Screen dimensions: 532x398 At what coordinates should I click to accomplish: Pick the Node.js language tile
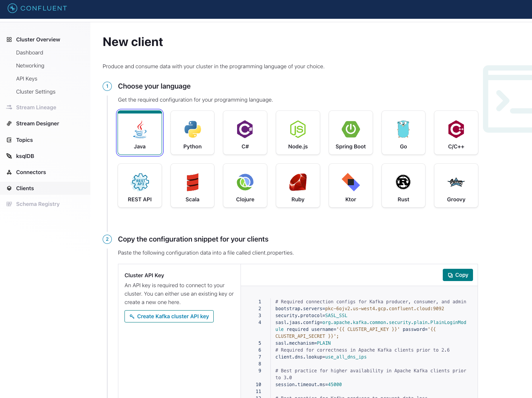point(298,133)
